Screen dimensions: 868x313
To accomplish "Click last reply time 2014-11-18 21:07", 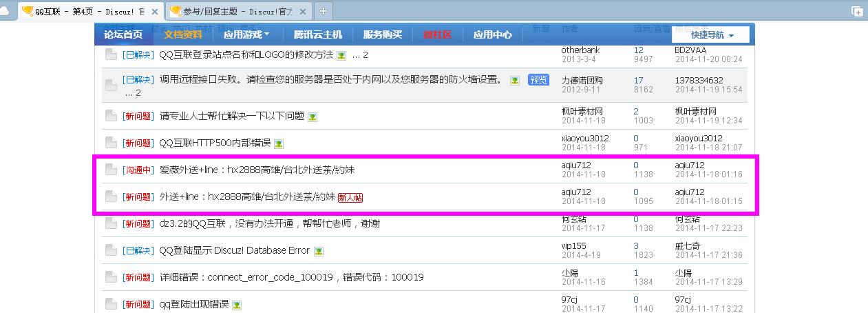I will (709, 148).
